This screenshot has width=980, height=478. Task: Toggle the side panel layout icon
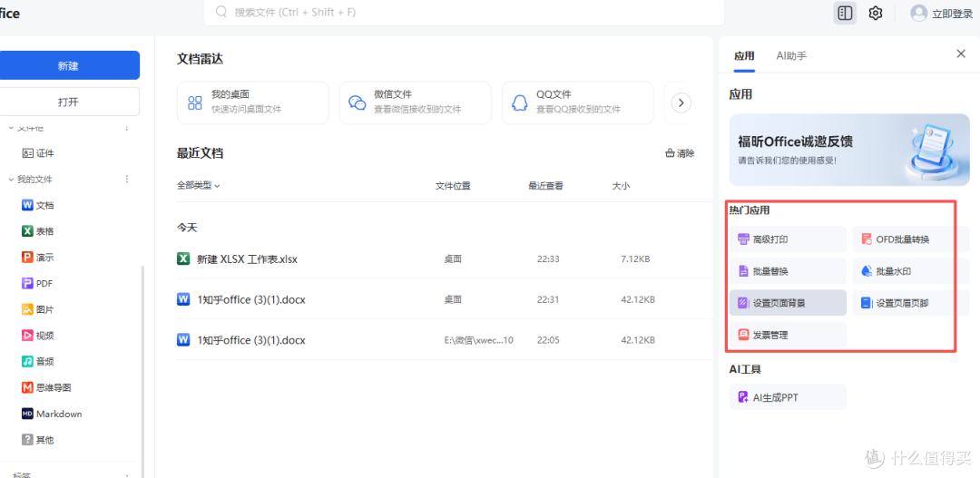[845, 13]
